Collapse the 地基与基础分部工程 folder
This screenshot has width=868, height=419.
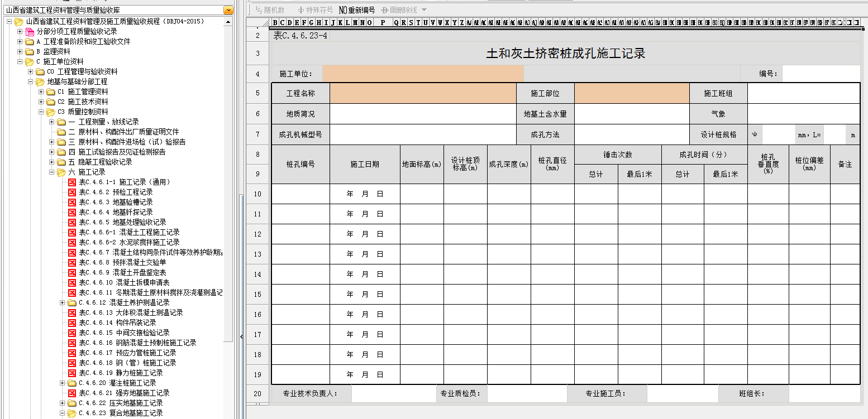(x=31, y=81)
